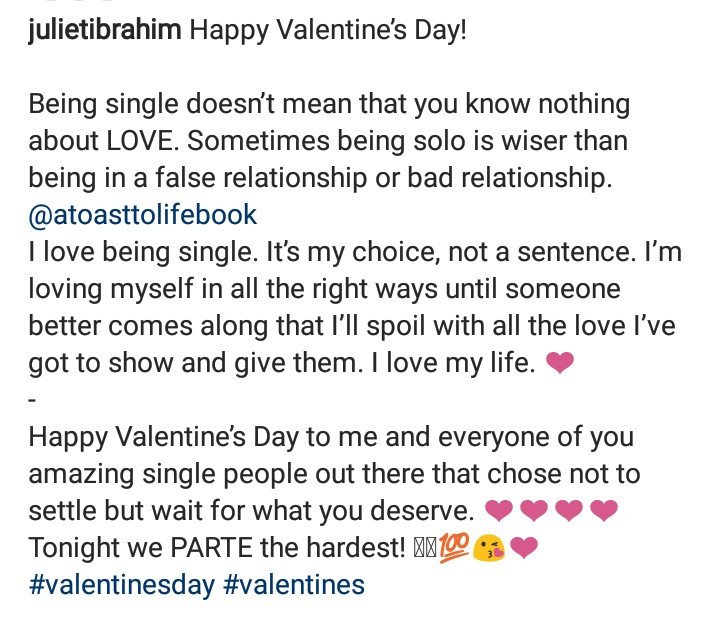Screen dimensions: 720x620
Task: Click the kissing face emoji
Action: [489, 548]
